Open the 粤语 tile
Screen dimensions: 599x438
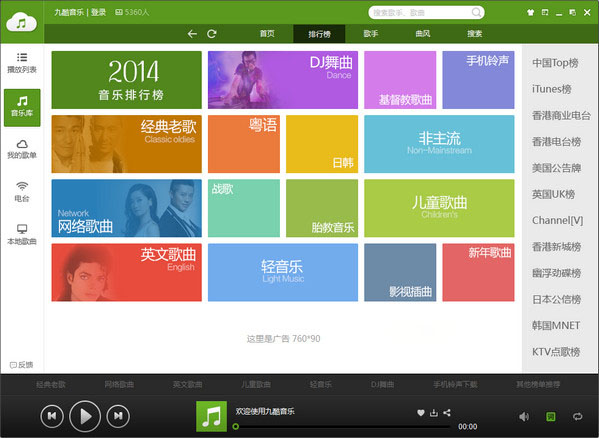point(244,144)
